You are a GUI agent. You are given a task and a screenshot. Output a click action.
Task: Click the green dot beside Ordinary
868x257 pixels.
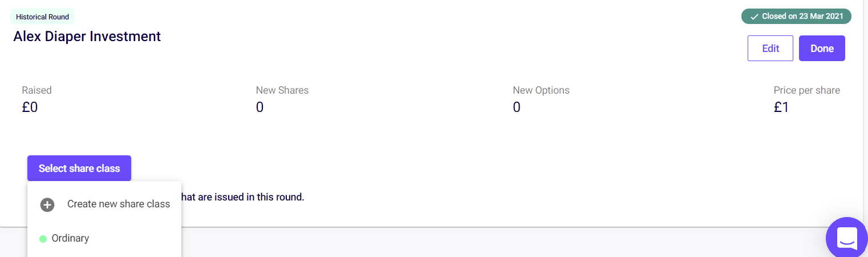click(x=43, y=239)
